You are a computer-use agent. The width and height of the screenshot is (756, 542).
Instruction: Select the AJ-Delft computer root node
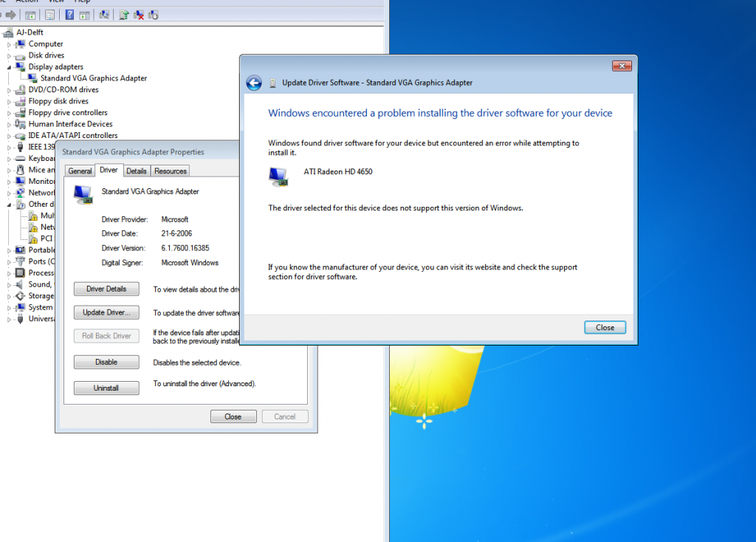(30, 32)
